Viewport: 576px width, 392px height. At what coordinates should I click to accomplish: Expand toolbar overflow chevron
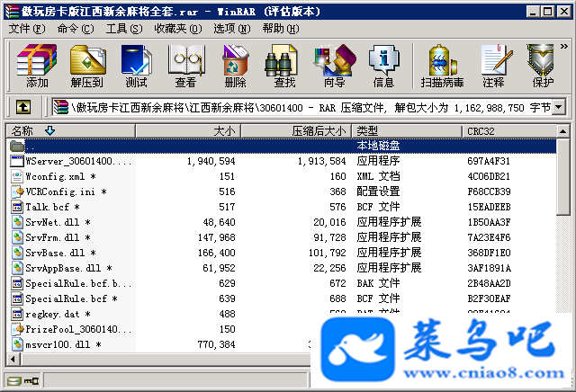coord(564,46)
